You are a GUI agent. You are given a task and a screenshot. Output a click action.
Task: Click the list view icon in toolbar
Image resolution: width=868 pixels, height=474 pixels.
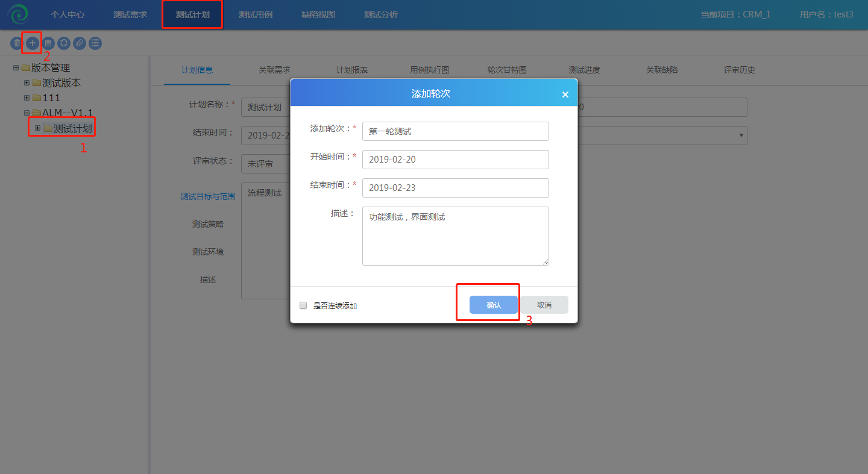(x=95, y=43)
